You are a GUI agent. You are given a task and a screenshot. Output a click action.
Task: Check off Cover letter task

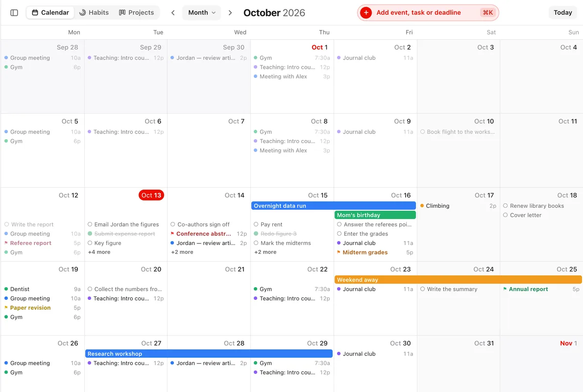[x=506, y=215]
